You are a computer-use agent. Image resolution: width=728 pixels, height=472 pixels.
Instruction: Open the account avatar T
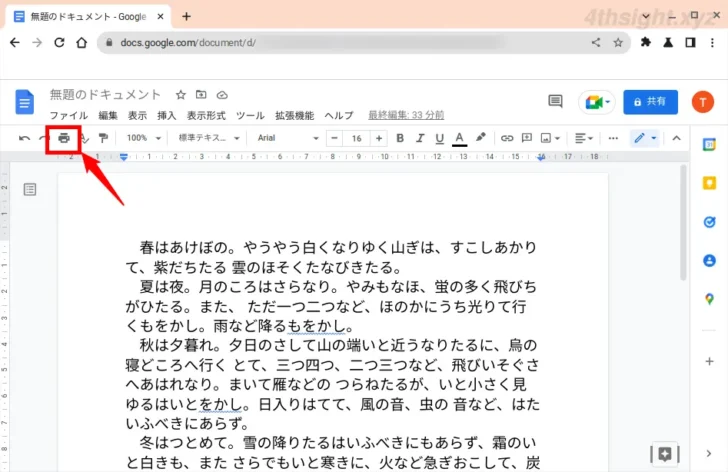tap(703, 102)
